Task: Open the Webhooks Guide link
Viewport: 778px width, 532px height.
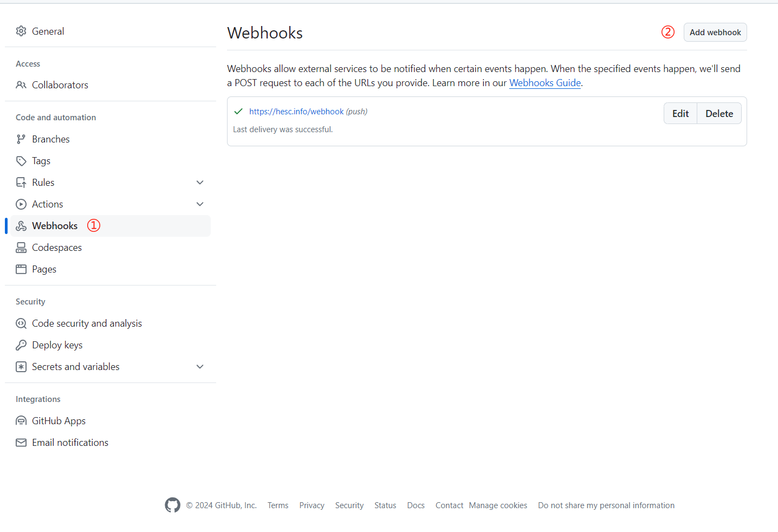Action: 544,83
